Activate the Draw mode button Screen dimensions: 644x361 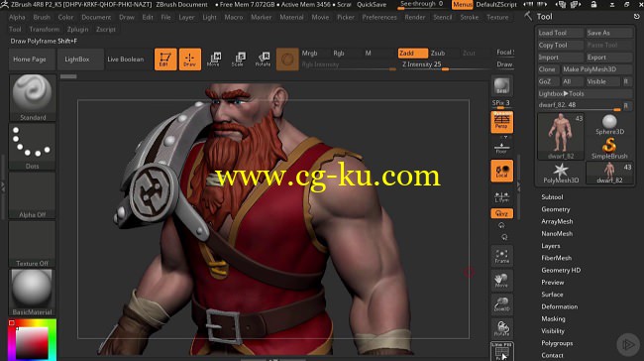pyautogui.click(x=190, y=60)
